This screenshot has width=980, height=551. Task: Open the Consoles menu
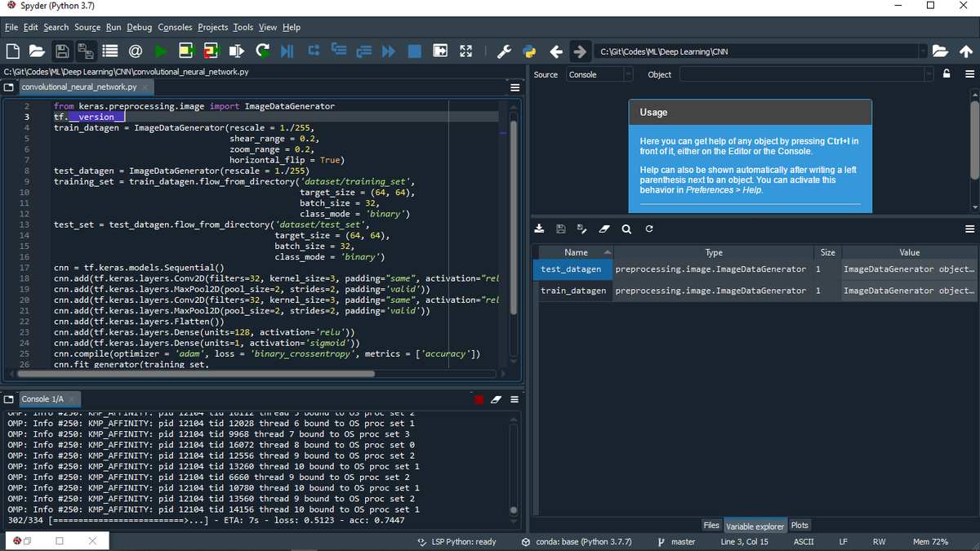[175, 27]
